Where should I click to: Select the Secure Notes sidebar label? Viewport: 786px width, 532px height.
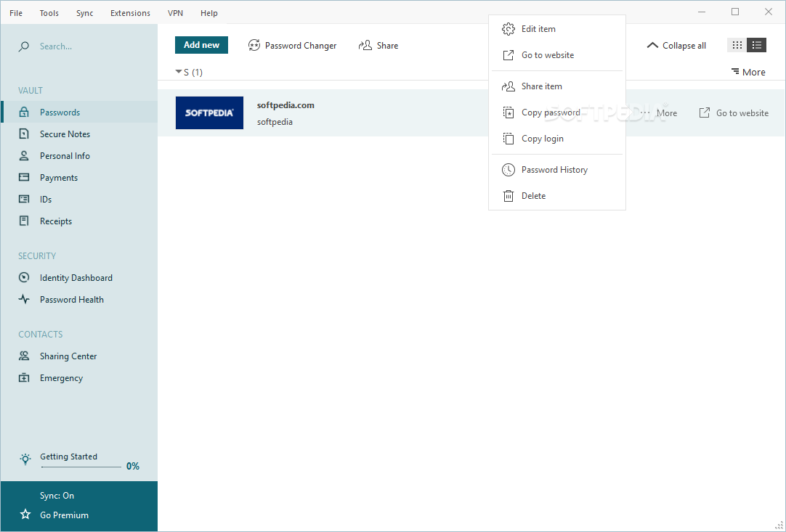[x=65, y=134]
